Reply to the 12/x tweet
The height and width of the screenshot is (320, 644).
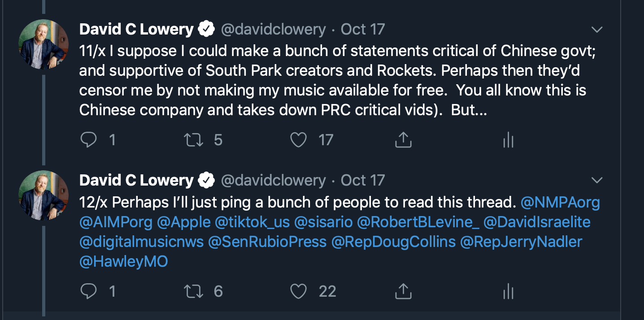(x=88, y=292)
